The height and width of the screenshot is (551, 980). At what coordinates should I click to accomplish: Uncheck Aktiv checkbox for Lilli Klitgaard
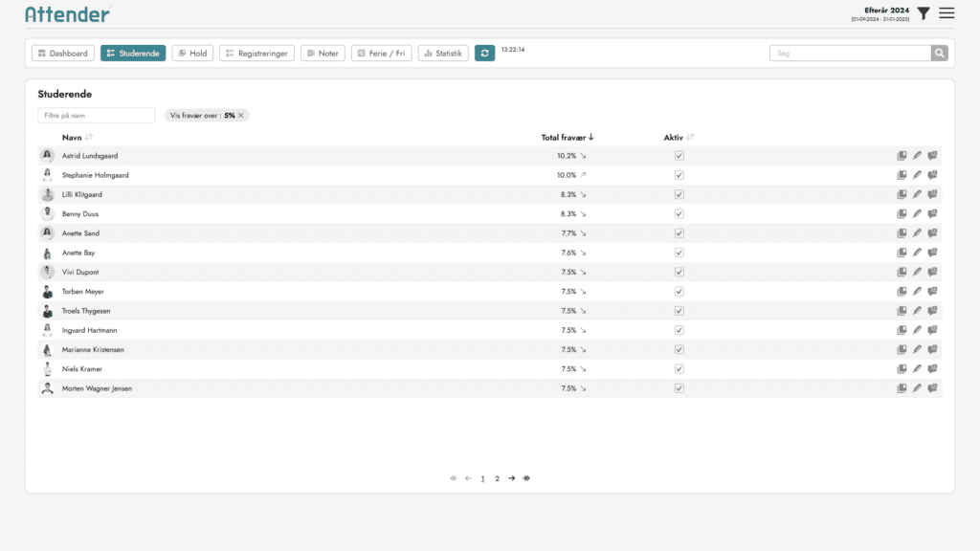679,194
